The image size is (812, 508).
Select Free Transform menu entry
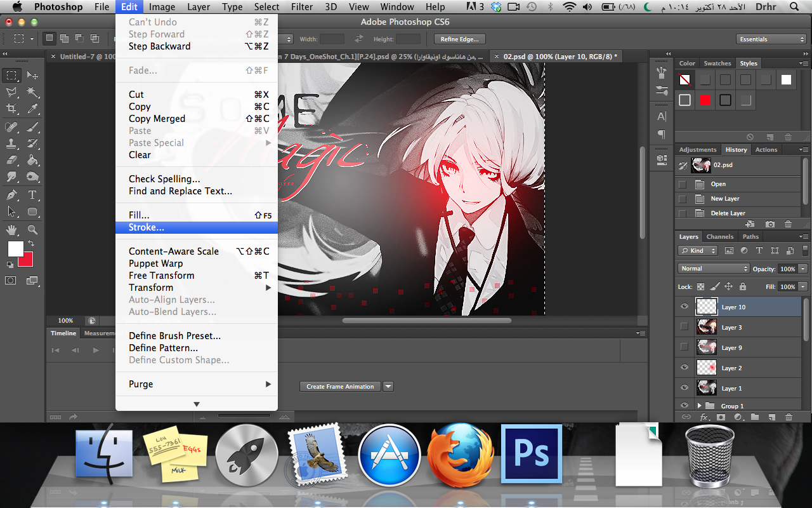pyautogui.click(x=197, y=276)
